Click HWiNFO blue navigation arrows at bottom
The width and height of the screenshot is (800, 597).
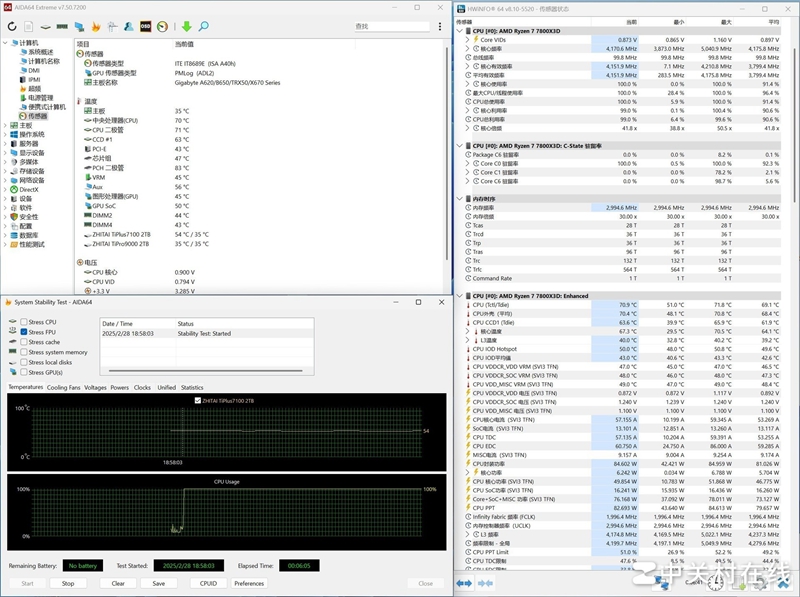click(464, 583)
